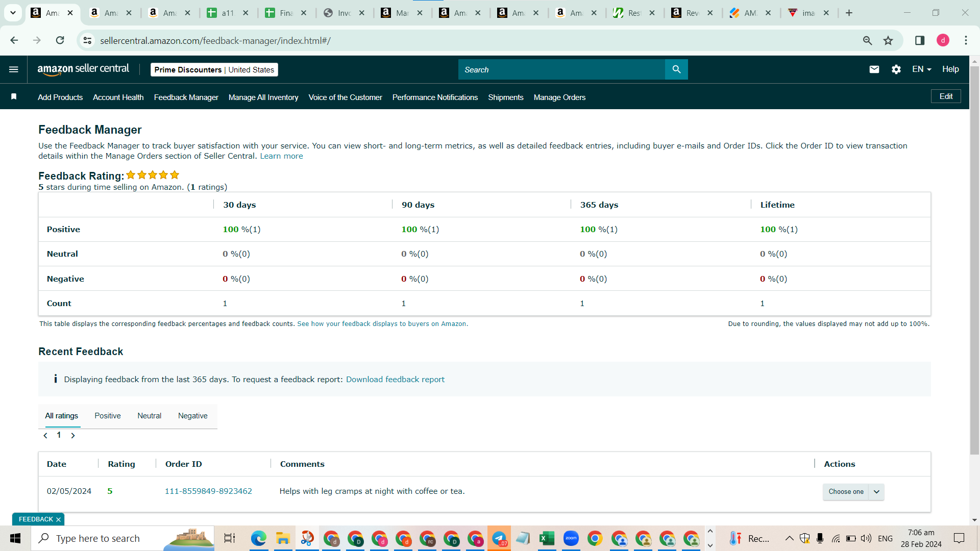Image resolution: width=980 pixels, height=551 pixels.
Task: Click the bookmark flag icon
Action: pyautogui.click(x=14, y=97)
